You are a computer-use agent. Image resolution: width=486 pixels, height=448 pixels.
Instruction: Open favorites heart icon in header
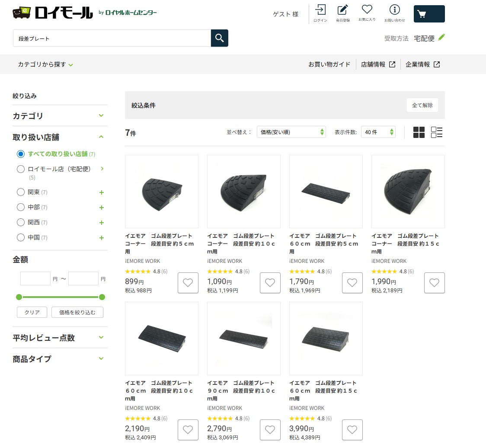tap(367, 13)
